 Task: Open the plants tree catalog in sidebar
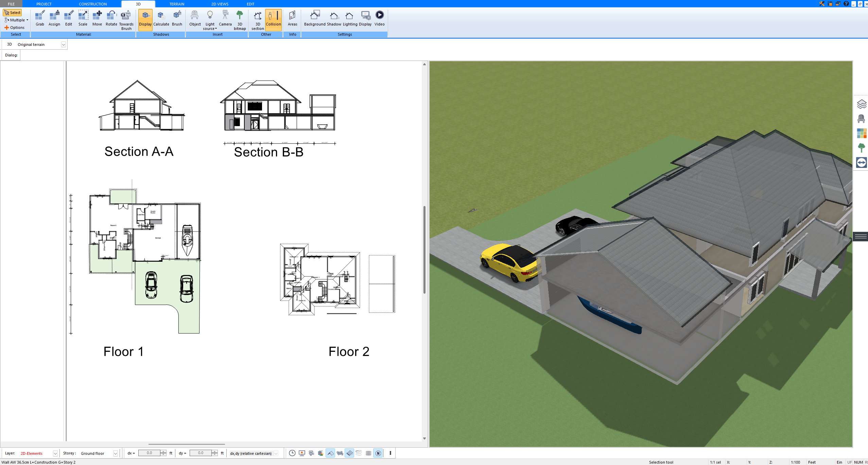click(861, 148)
